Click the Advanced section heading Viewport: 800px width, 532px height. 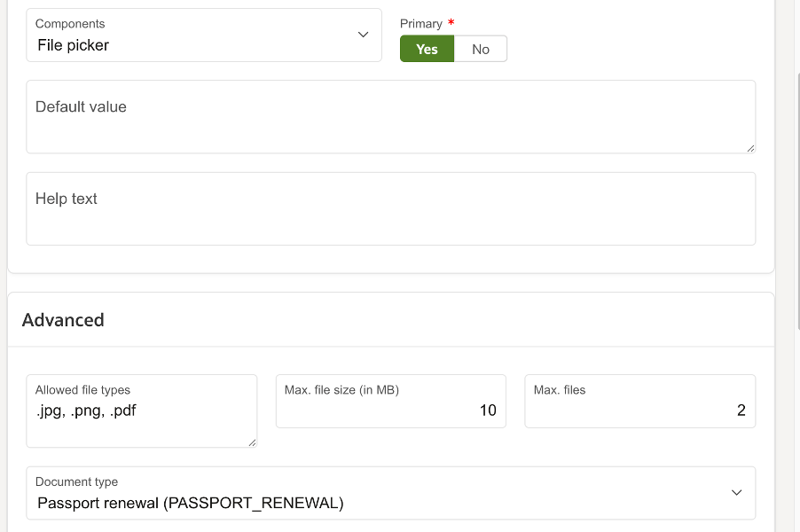(x=63, y=320)
